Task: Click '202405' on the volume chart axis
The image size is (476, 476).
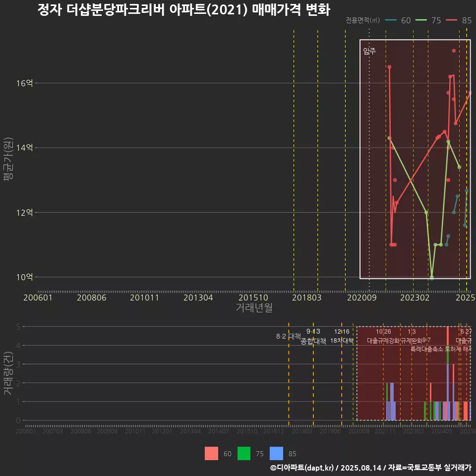Action: [442, 431]
